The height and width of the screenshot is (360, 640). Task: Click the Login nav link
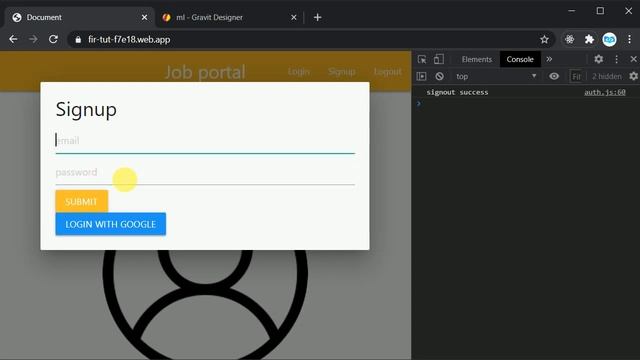[x=299, y=72]
